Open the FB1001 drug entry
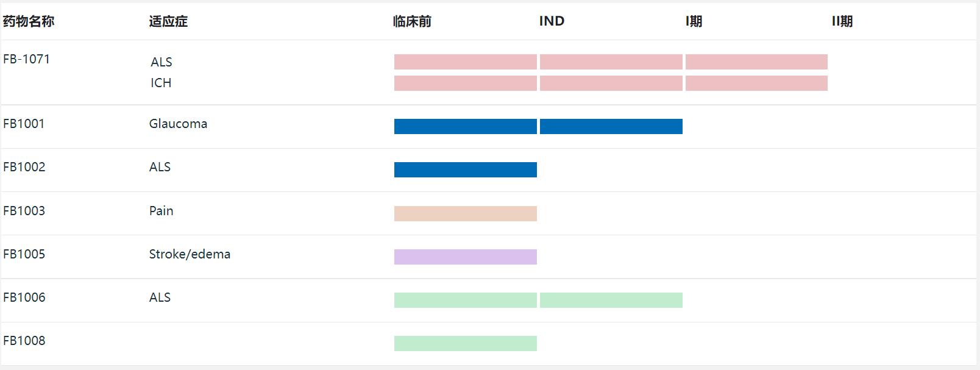This screenshot has height=370, width=980. [24, 124]
